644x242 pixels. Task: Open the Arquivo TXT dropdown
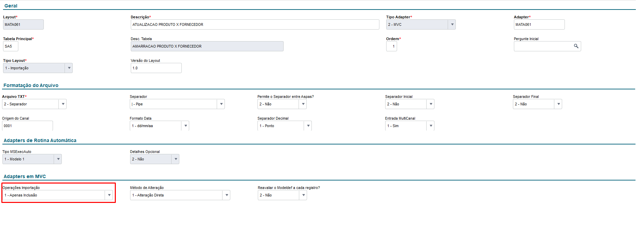pos(63,104)
